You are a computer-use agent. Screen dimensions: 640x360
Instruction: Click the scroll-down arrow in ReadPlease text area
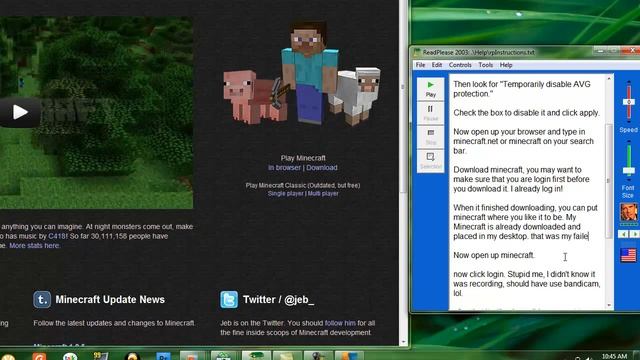(609, 305)
